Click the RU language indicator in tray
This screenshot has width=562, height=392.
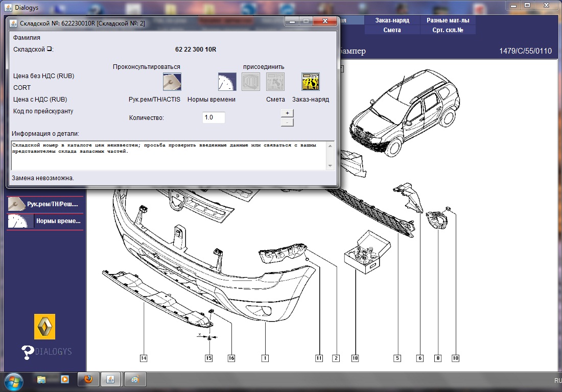(558, 381)
